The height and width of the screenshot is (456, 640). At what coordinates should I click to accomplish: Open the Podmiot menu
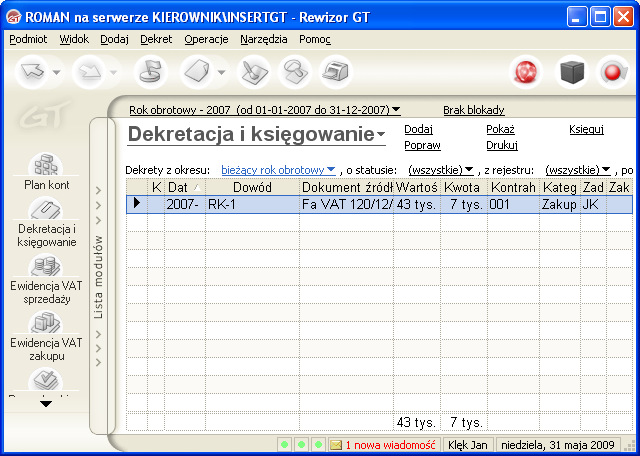coord(28,40)
